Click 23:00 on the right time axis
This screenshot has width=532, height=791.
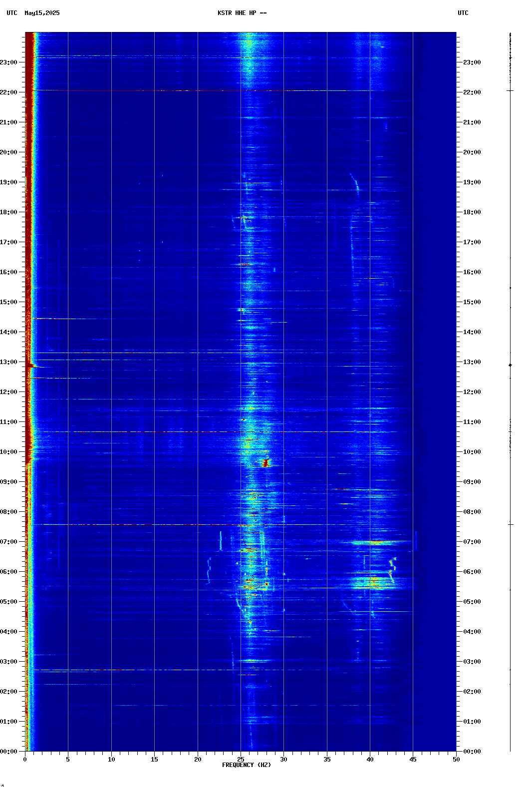(x=472, y=62)
